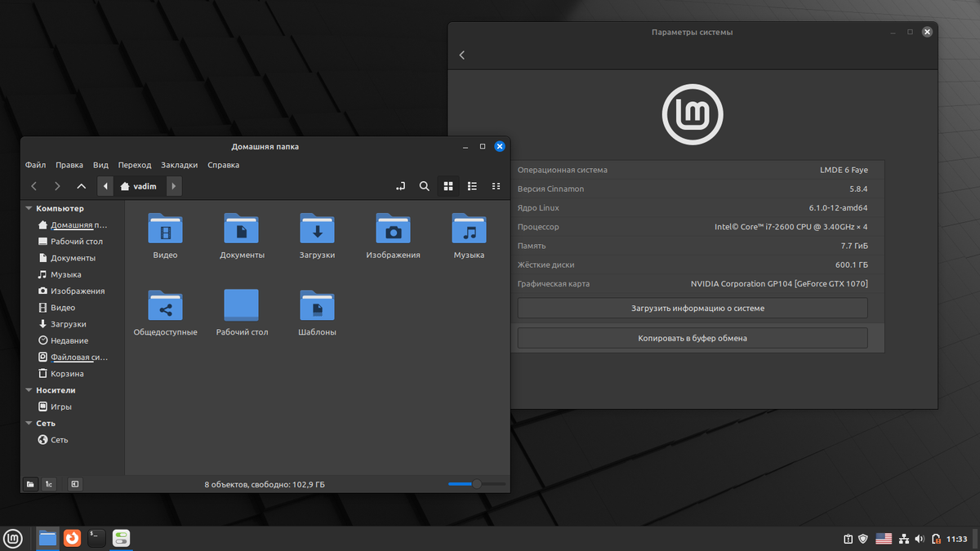The height and width of the screenshot is (551, 980).
Task: Open the Документы folder icon in the file pane
Action: click(242, 229)
